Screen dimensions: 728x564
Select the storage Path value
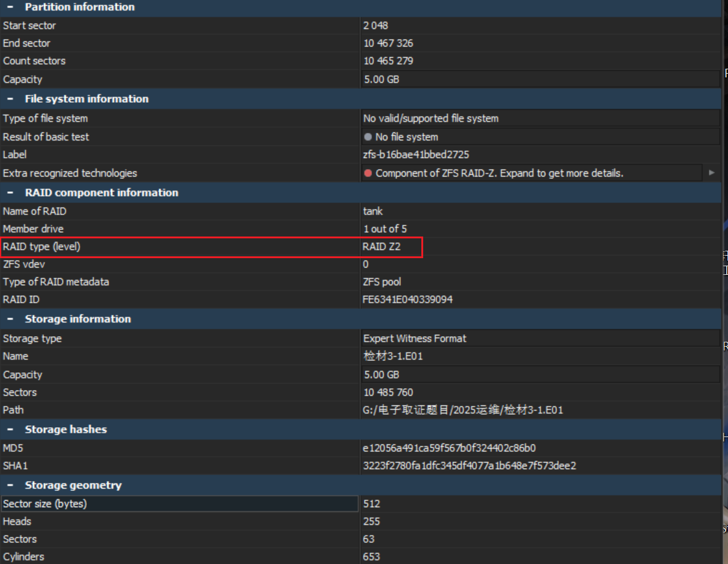(463, 410)
